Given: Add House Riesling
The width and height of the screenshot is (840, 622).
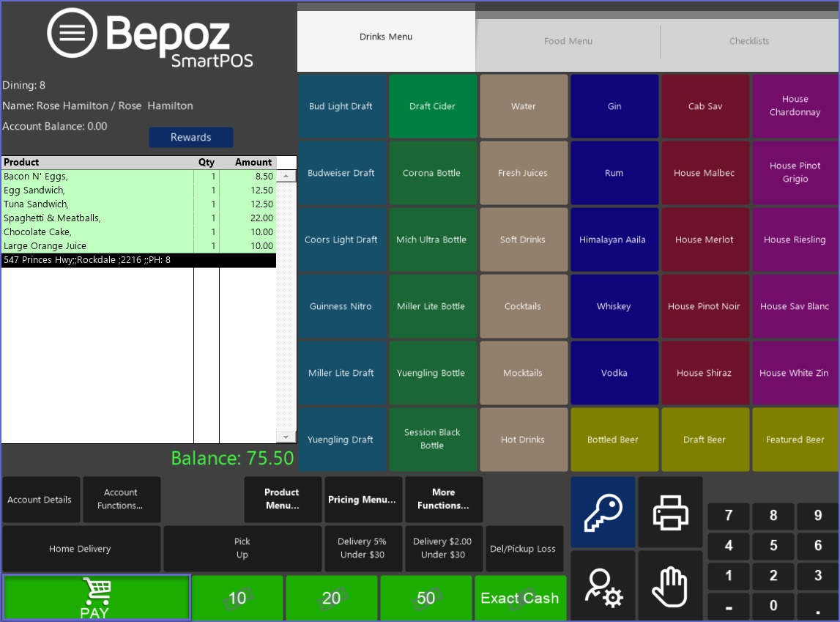Looking at the screenshot, I should tap(795, 240).
